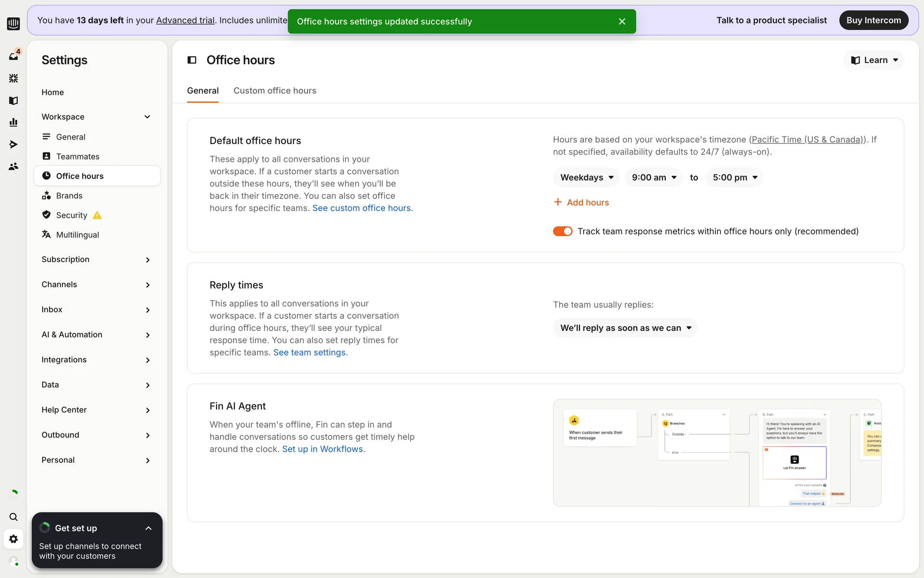Click the Reports bar chart icon
Viewport: 924px width, 578px height.
point(13,122)
